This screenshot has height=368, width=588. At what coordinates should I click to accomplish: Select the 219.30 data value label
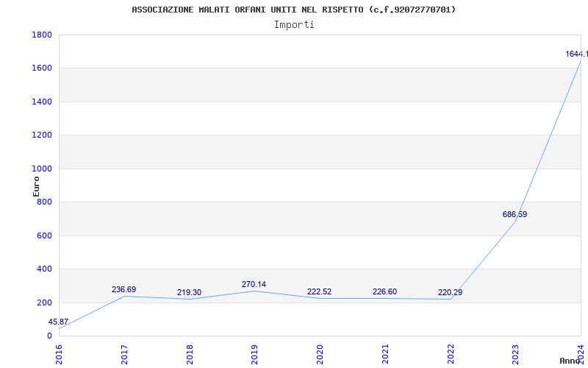click(x=189, y=292)
